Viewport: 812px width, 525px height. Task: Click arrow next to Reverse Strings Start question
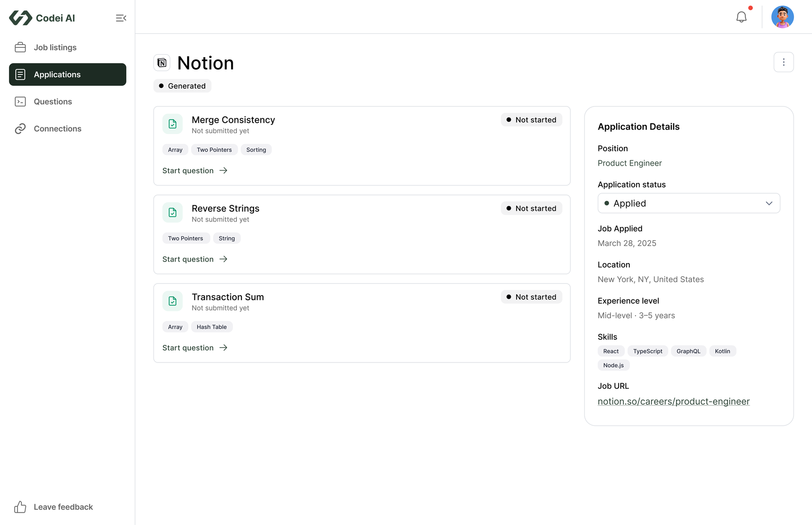223,259
